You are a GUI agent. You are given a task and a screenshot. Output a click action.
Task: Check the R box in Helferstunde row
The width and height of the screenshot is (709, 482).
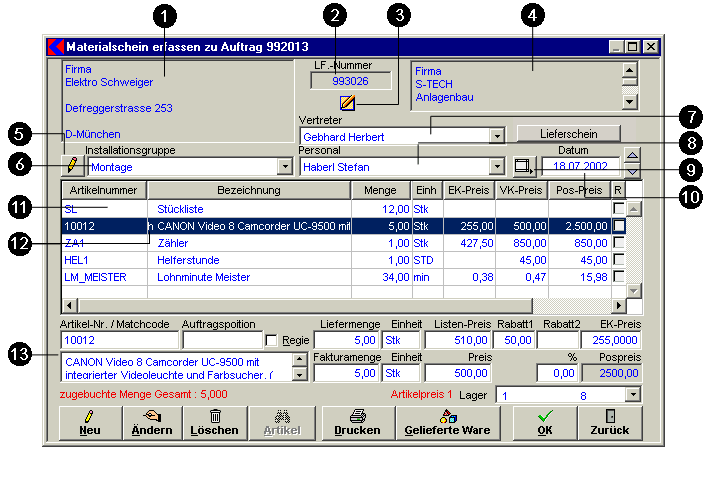click(x=618, y=259)
